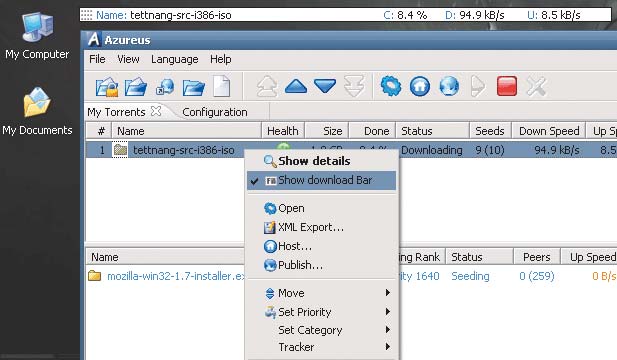Sort downloading list by Status header
This screenshot has height=360, width=617.
pyautogui.click(x=432, y=131)
